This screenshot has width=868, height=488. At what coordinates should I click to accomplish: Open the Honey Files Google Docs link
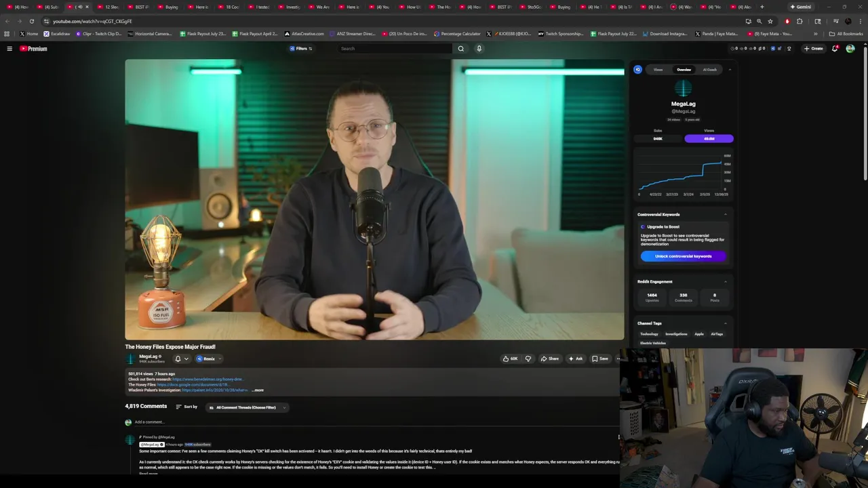tap(193, 384)
